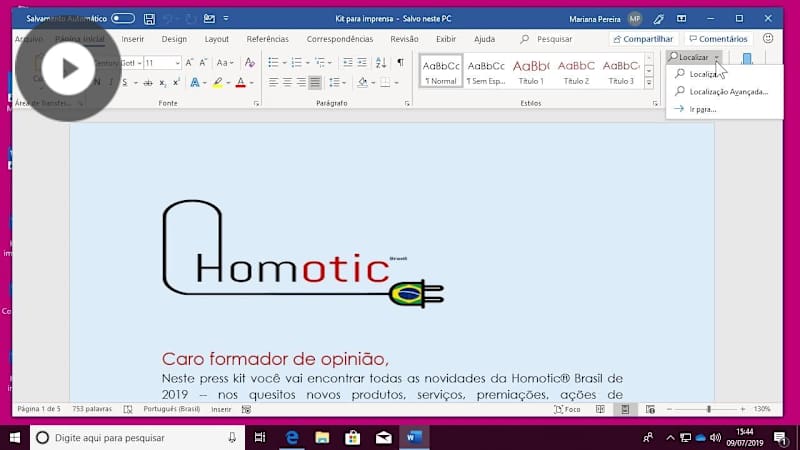
Task: Toggle paragraph marks display (¶)
Action: click(x=401, y=63)
